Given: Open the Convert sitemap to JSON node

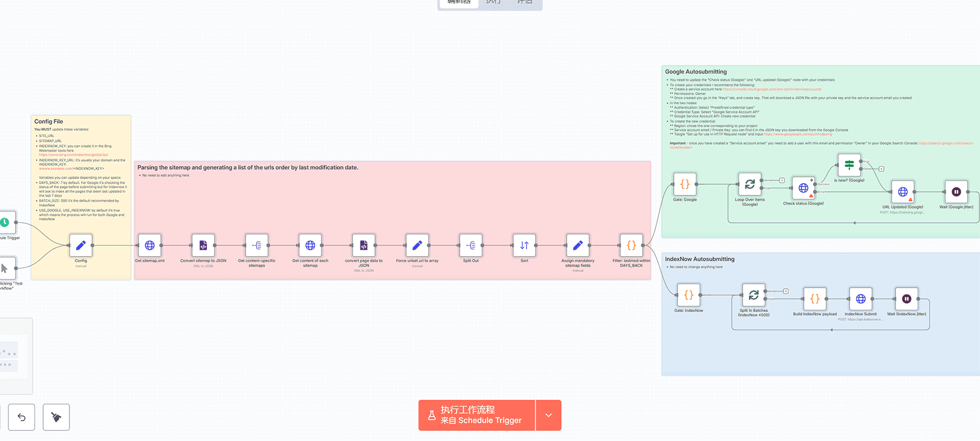Looking at the screenshot, I should 203,246.
